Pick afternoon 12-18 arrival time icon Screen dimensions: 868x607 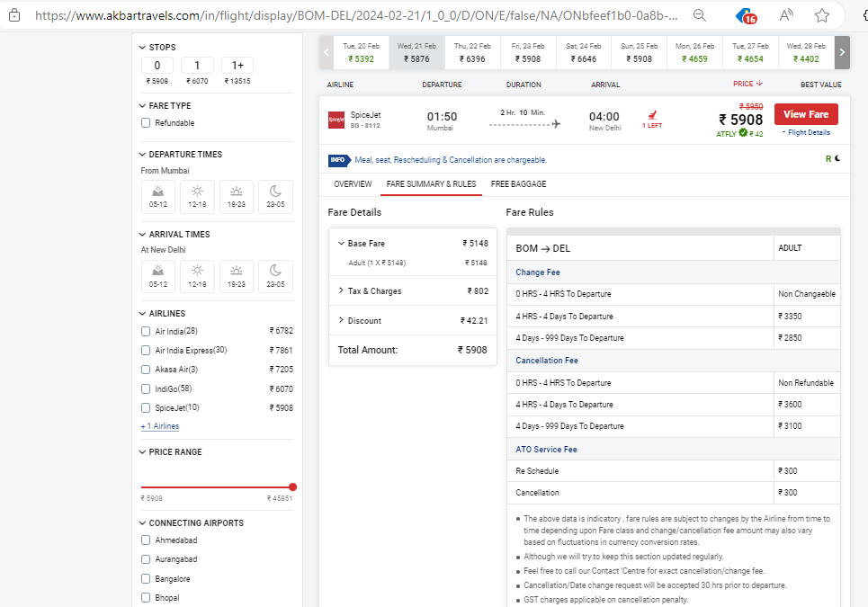[x=197, y=276]
